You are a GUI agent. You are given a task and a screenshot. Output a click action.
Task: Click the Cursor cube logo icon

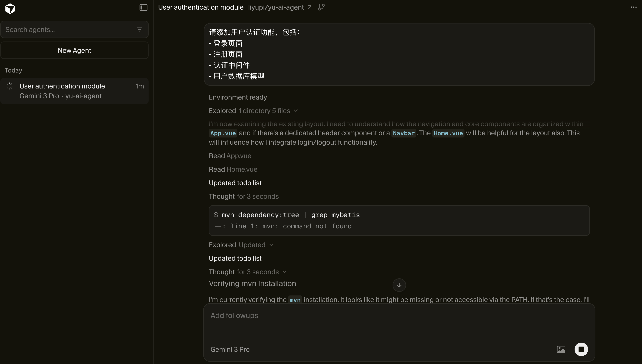click(x=10, y=8)
